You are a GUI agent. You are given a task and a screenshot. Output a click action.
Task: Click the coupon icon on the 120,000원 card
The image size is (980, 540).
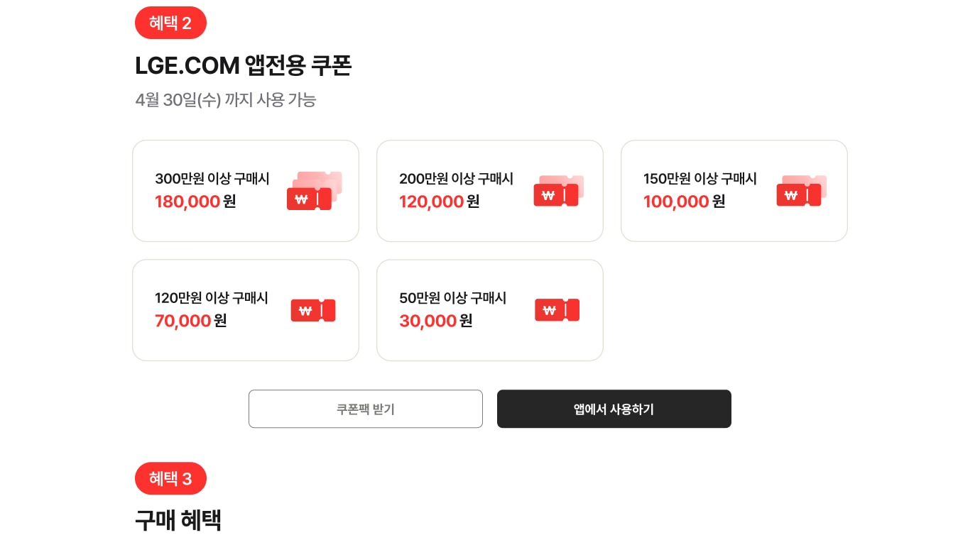(x=559, y=190)
